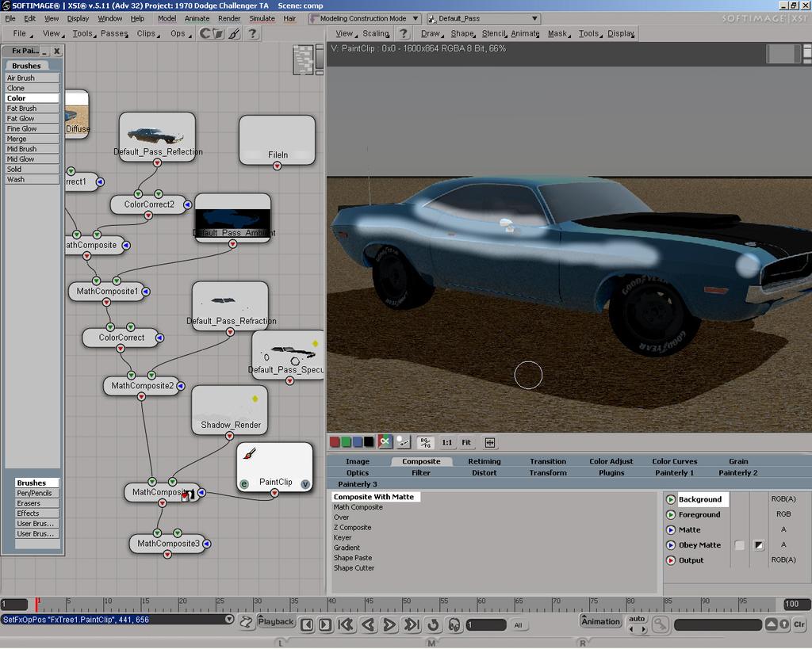Jump to first frame of timeline
Viewport: 812px width, 649px height.
tap(346, 624)
